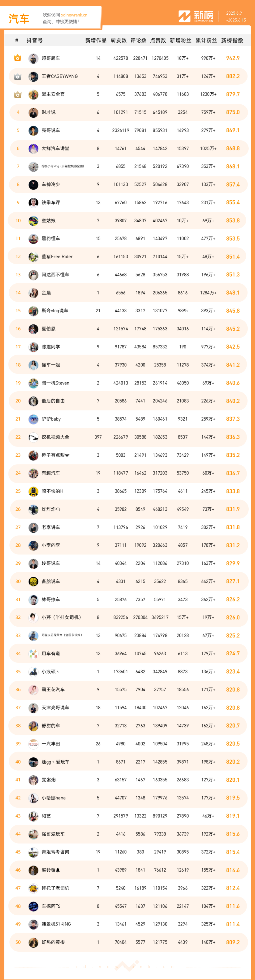Open 超哥超车 avatar thumbnail

[x=34, y=59]
